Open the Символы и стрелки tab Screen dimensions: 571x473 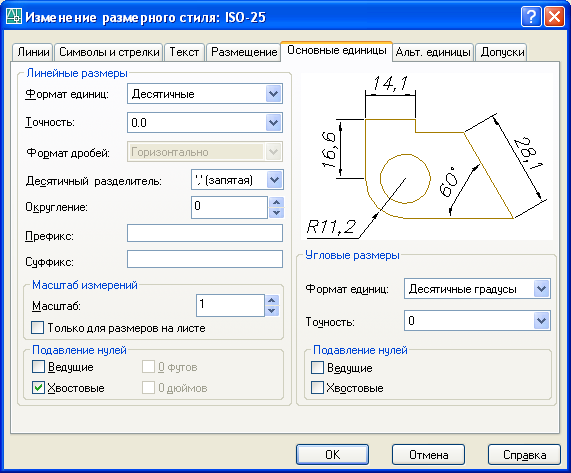109,52
